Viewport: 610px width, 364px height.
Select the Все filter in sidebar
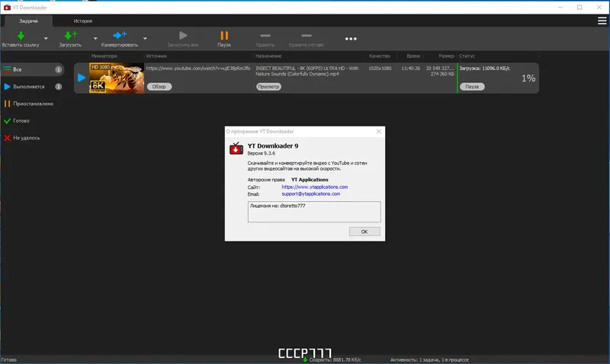[x=33, y=69]
